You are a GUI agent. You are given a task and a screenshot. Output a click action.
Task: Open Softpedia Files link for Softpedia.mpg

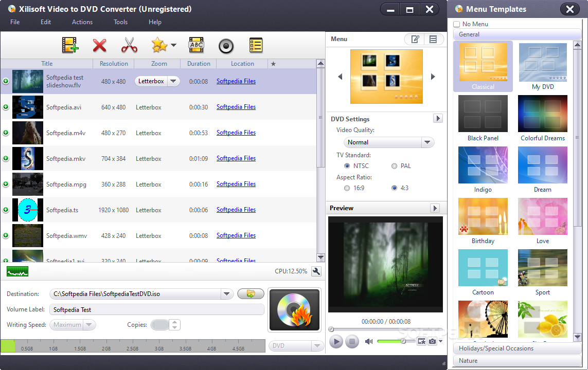tap(236, 184)
